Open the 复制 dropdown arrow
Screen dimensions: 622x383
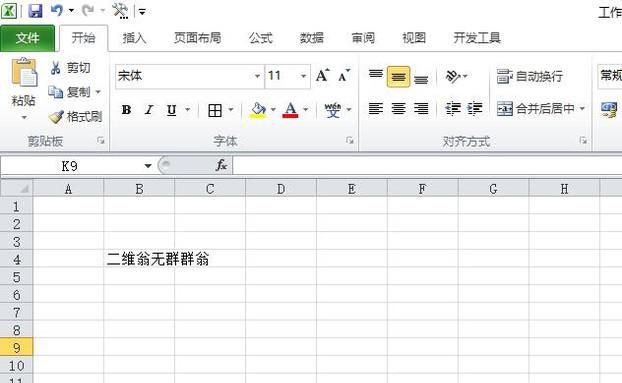pos(98,92)
